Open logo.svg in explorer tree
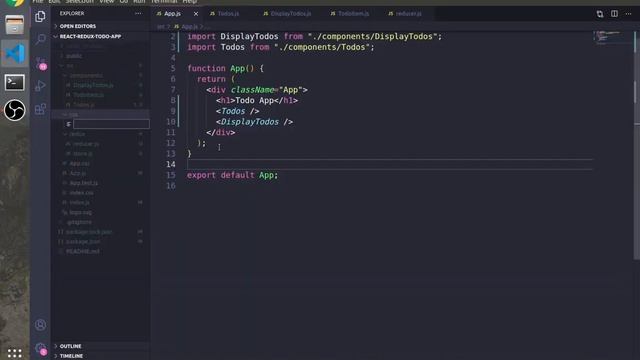640x360 pixels. [80, 212]
